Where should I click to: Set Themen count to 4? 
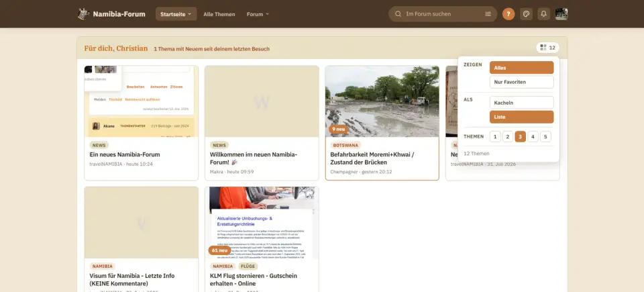[x=533, y=136]
